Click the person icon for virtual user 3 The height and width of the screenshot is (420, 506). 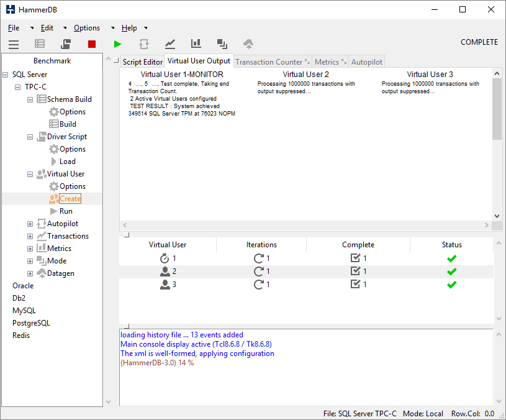pos(165,285)
